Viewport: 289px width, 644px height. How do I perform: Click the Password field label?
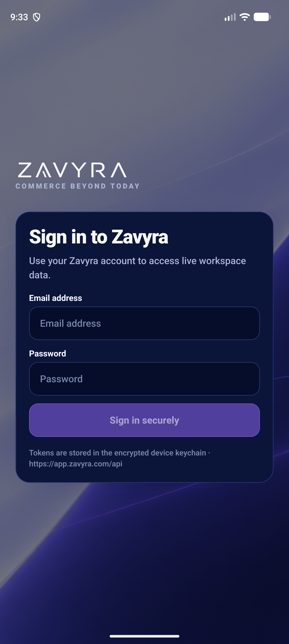point(48,353)
